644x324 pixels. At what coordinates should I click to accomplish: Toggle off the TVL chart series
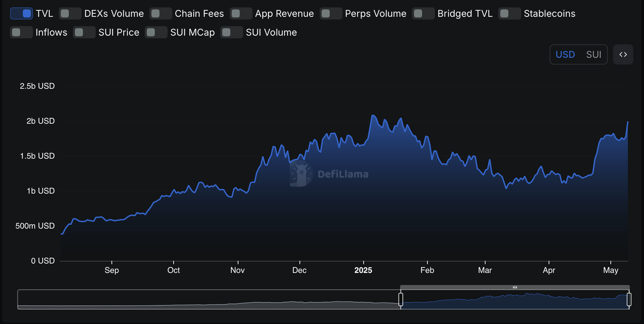(x=21, y=13)
